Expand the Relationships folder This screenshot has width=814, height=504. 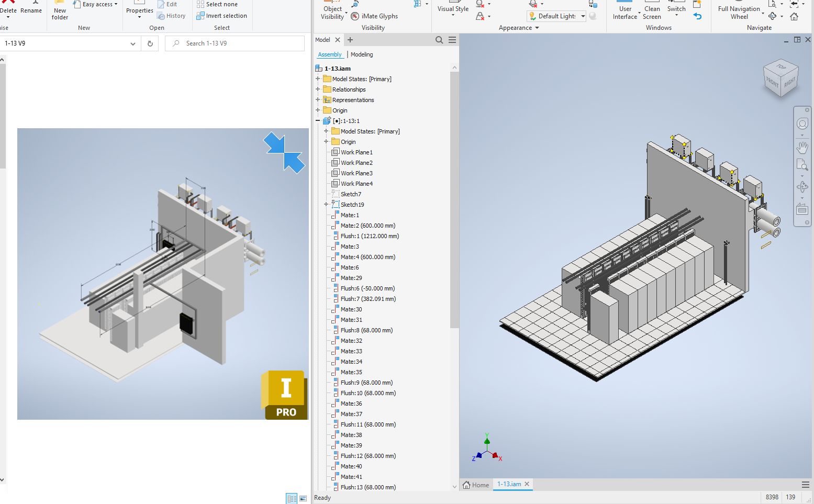[x=318, y=89]
